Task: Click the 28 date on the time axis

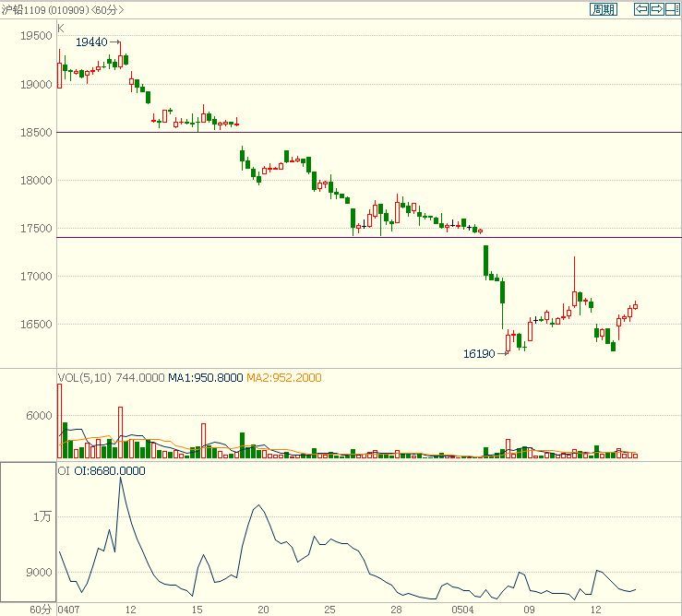Action: 396,610
